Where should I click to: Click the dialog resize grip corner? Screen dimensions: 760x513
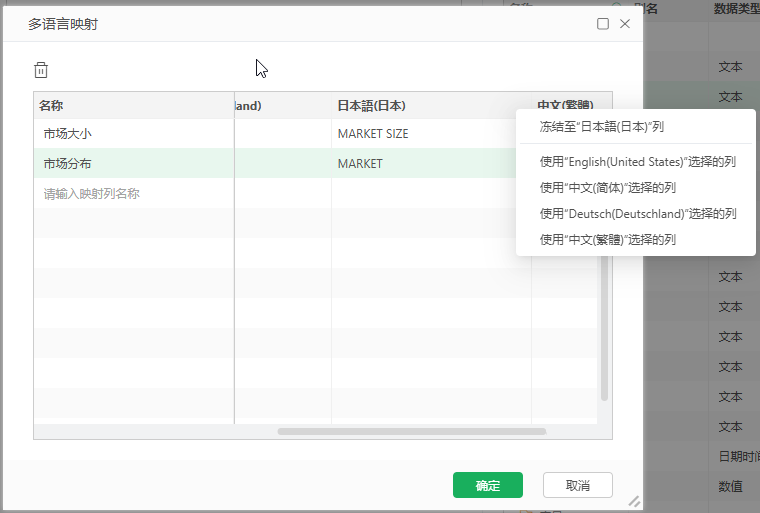coord(633,502)
